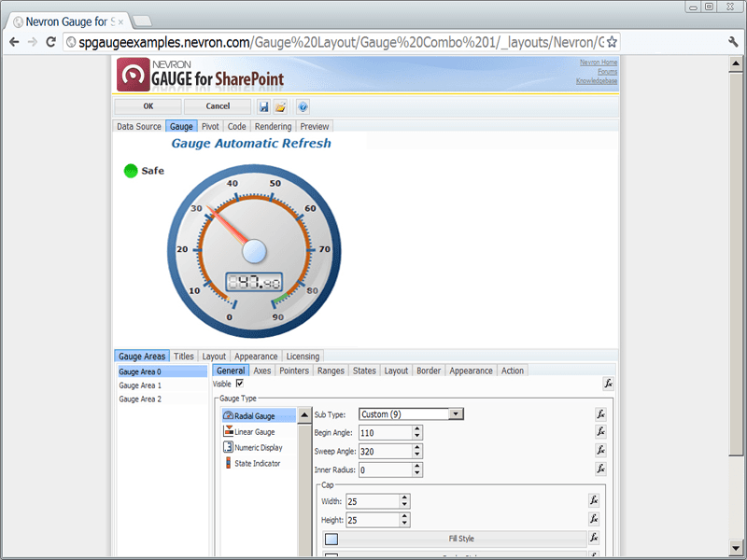The width and height of the screenshot is (747, 560).
Task: Click the browser address bar
Action: point(341,42)
